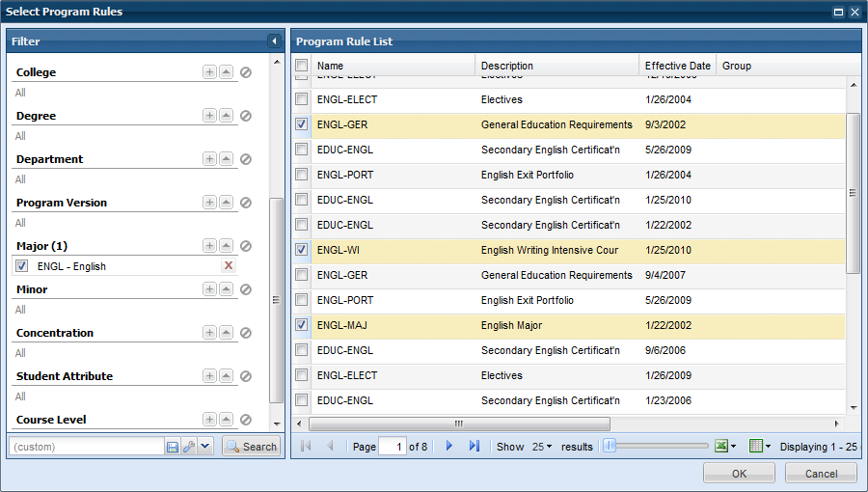Clear the Course Level filter

pyautogui.click(x=246, y=420)
